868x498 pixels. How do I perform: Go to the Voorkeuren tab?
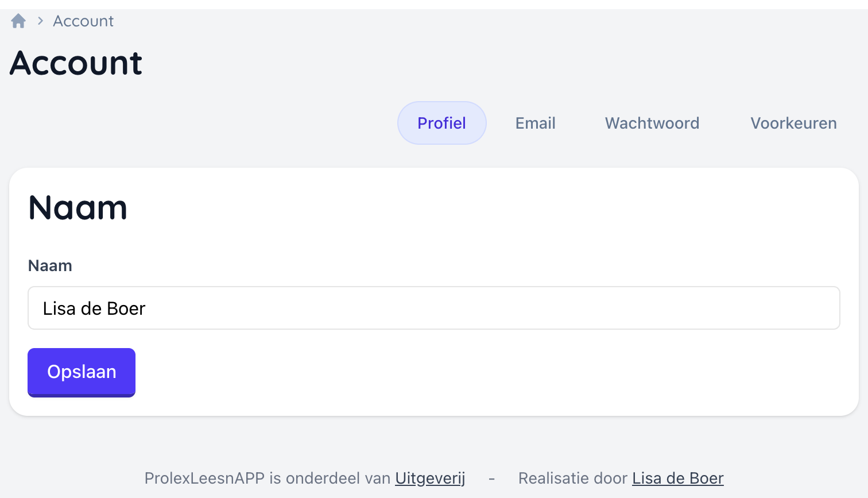pos(793,122)
